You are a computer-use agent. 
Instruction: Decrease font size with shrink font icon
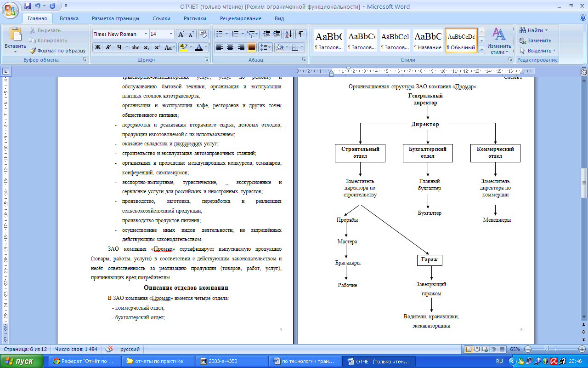tap(191, 34)
